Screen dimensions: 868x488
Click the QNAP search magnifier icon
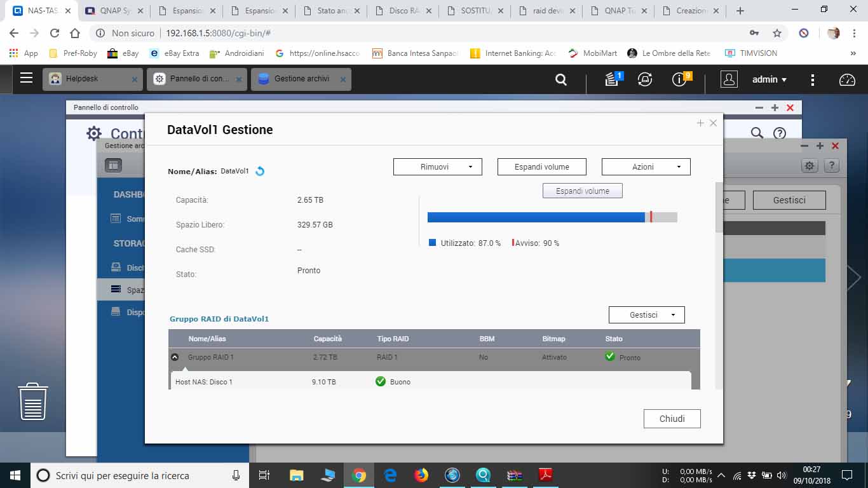(560, 79)
